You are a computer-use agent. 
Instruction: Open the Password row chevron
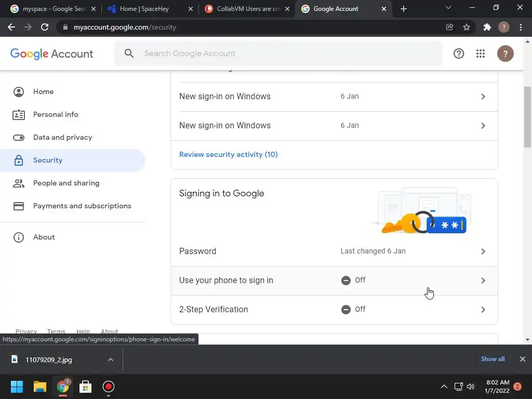coord(483,251)
